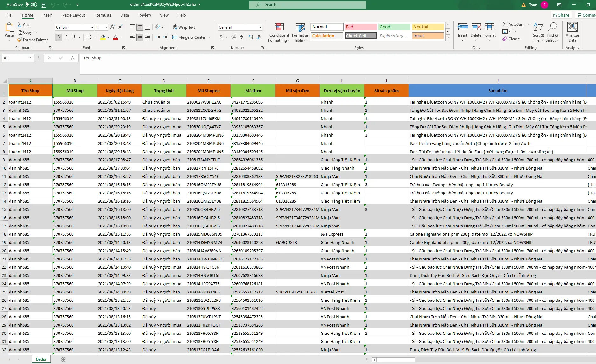Click the Format Painter brush

19,40
